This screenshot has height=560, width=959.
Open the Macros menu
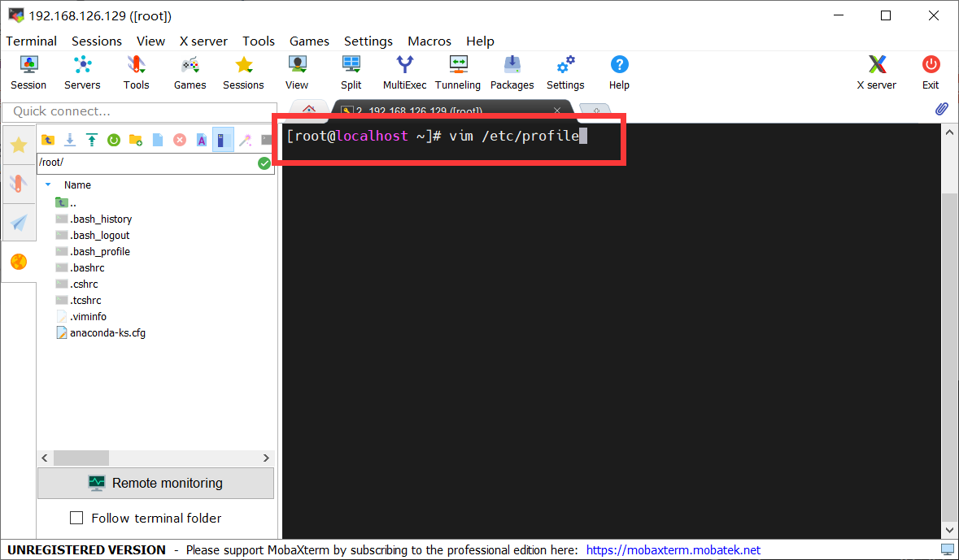pos(429,41)
